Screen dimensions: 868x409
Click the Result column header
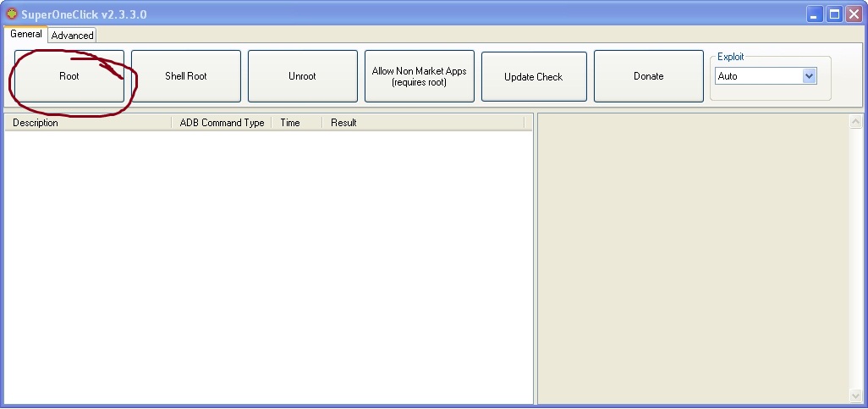423,123
